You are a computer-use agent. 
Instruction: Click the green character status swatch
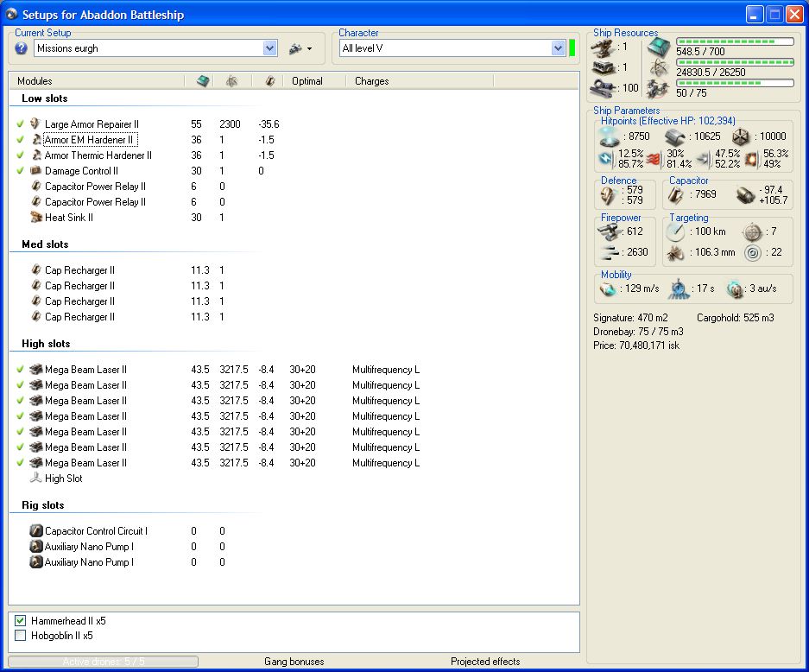tap(572, 48)
